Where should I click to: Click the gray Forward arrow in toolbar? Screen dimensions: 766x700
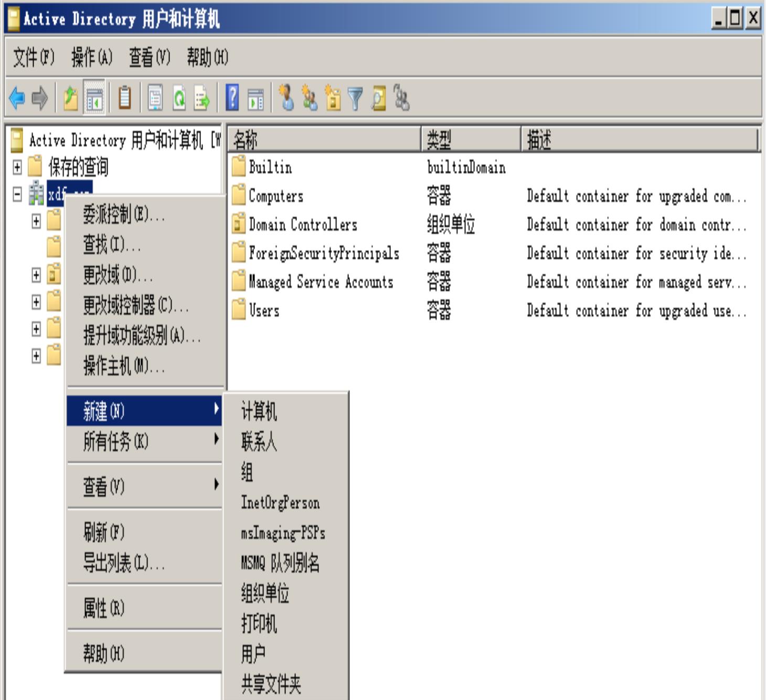tap(40, 98)
